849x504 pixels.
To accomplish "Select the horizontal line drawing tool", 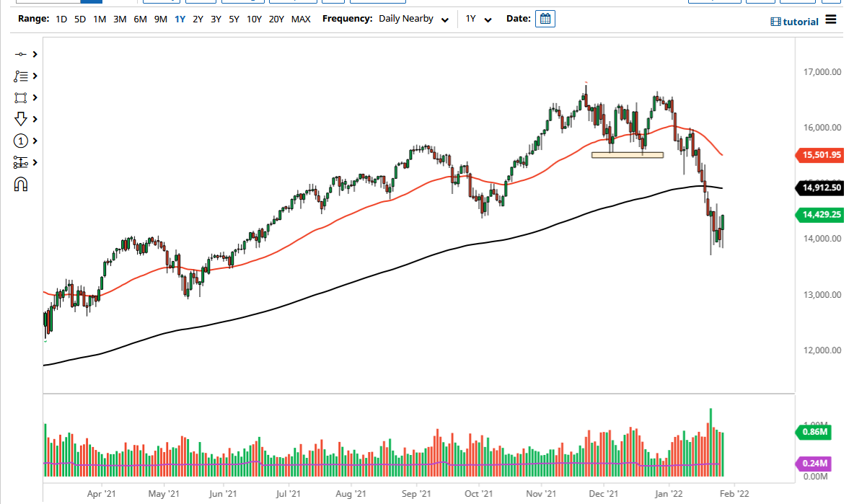I will pyautogui.click(x=22, y=54).
